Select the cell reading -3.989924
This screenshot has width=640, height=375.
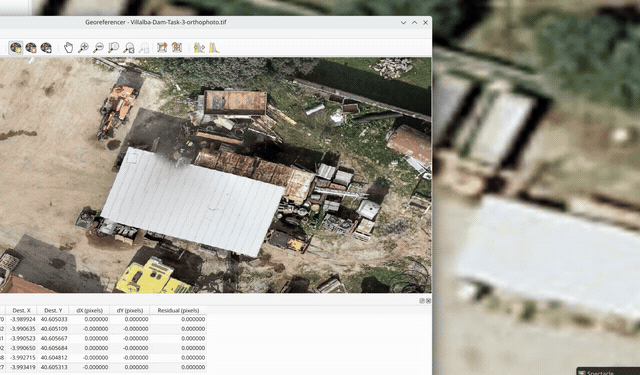pos(22,319)
